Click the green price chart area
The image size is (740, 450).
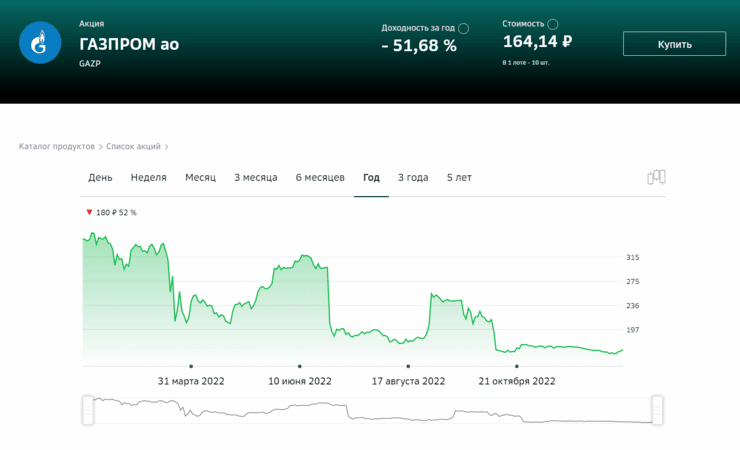[x=353, y=299]
